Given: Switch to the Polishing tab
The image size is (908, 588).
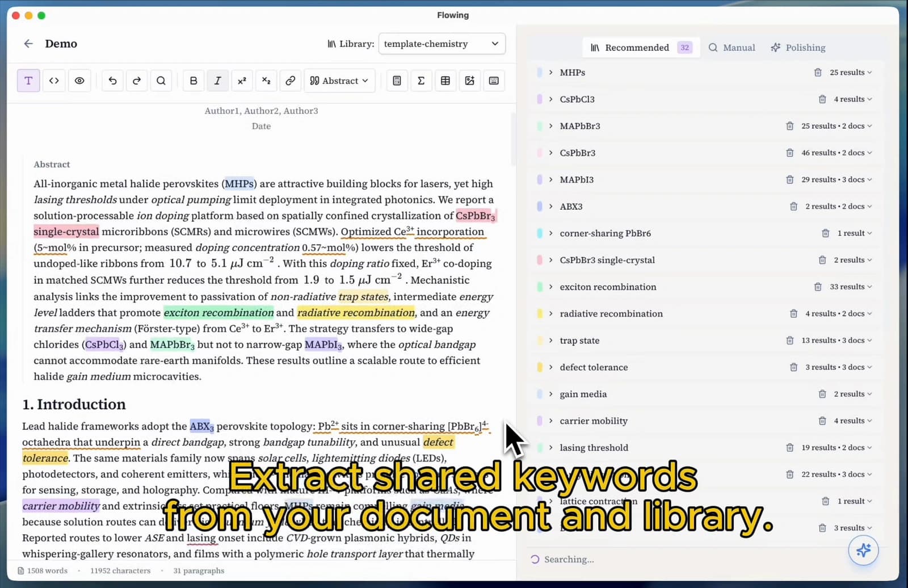Looking at the screenshot, I should pos(797,48).
